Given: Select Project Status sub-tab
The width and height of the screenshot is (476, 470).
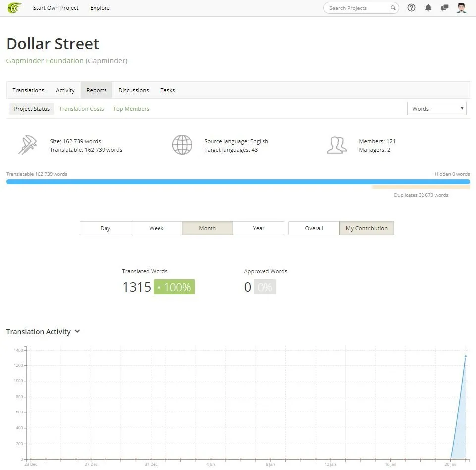Looking at the screenshot, I should click(x=32, y=109).
